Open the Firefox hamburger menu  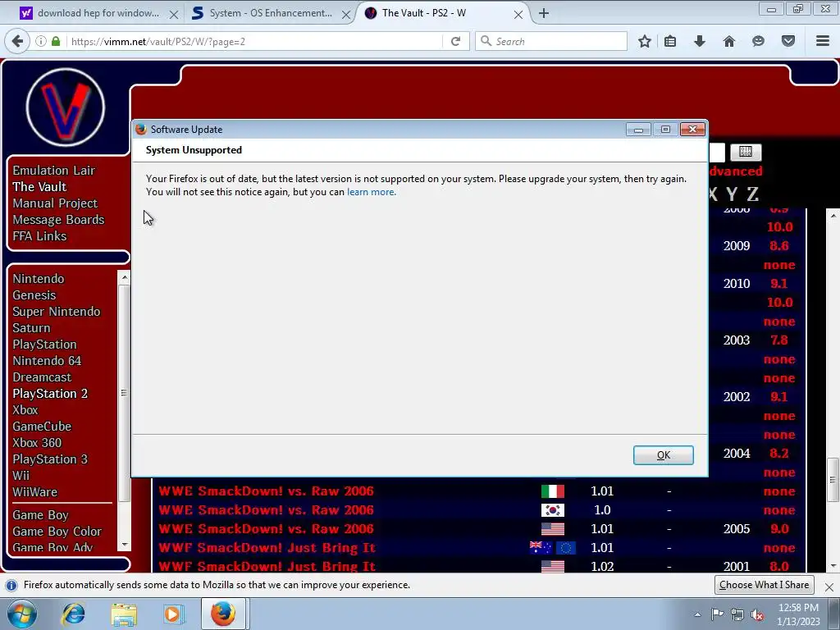click(x=823, y=41)
